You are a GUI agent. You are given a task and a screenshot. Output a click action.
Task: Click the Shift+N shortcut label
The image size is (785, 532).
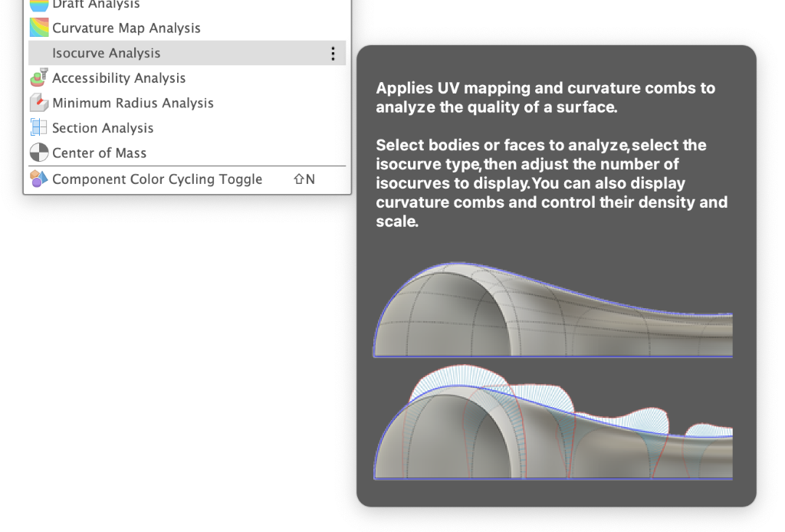(x=304, y=179)
